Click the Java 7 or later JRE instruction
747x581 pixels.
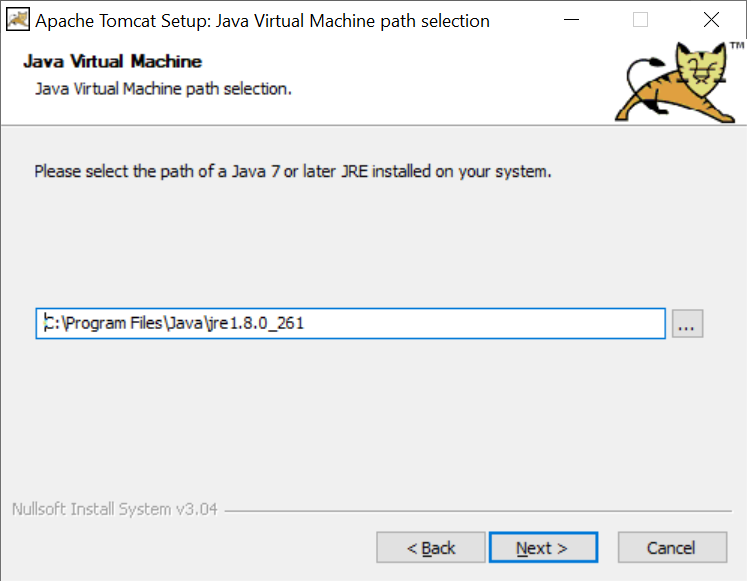293,171
